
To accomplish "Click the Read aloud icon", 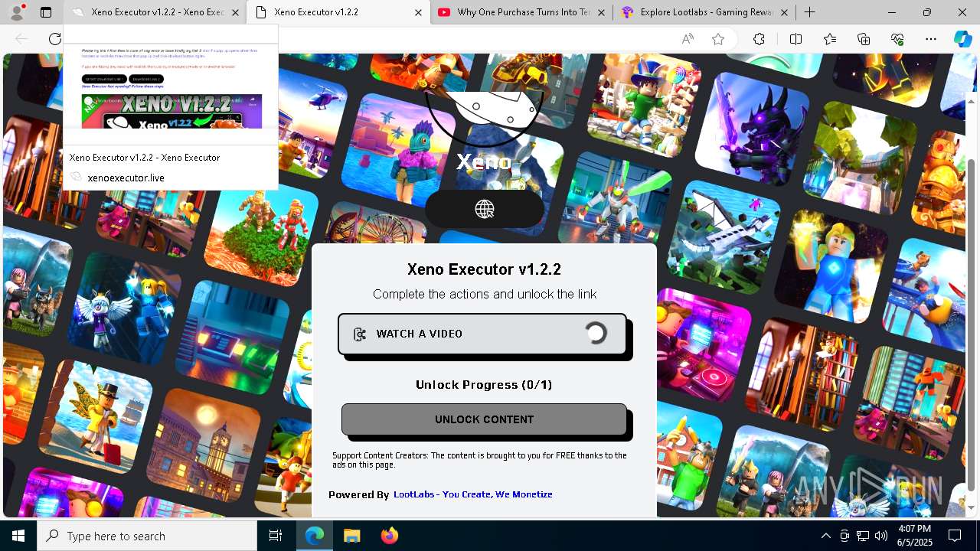I will [x=688, y=39].
